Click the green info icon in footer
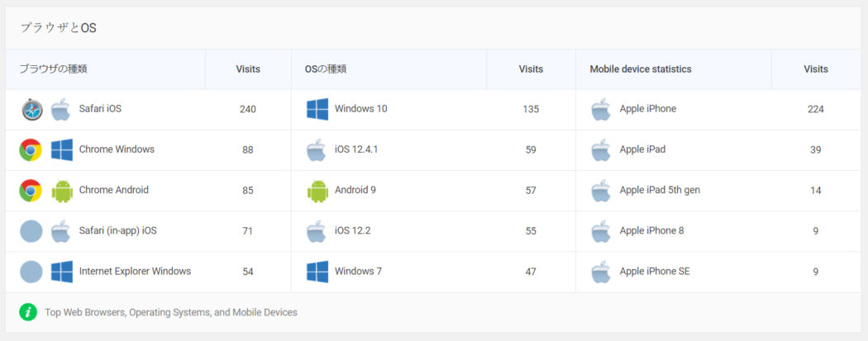868x341 pixels. coord(28,312)
